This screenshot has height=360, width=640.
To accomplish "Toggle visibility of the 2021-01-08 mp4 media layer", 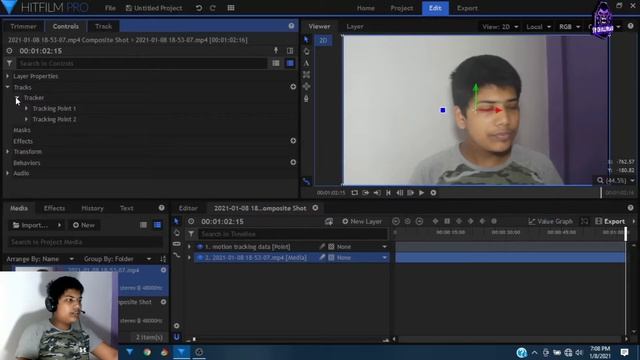I will click(200, 258).
